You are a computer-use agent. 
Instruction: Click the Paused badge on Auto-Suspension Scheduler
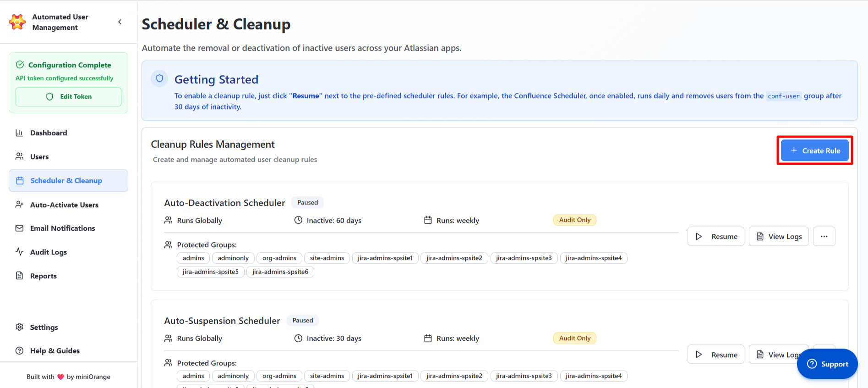point(303,321)
